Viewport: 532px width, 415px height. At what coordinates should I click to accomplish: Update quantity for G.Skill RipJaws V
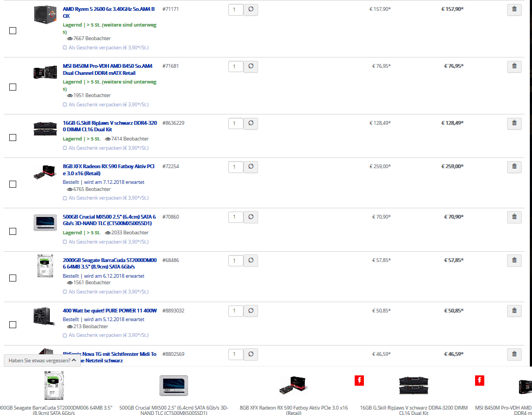pos(251,124)
